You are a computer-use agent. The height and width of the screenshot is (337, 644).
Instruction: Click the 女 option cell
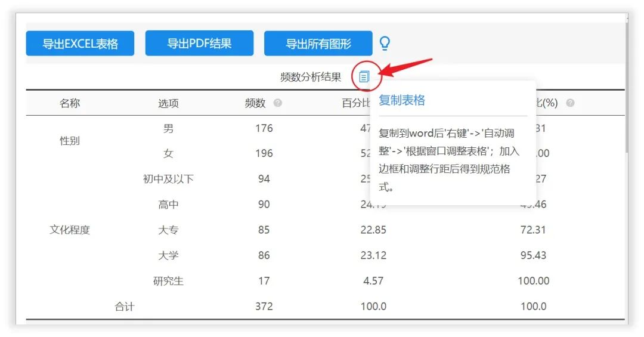[168, 153]
